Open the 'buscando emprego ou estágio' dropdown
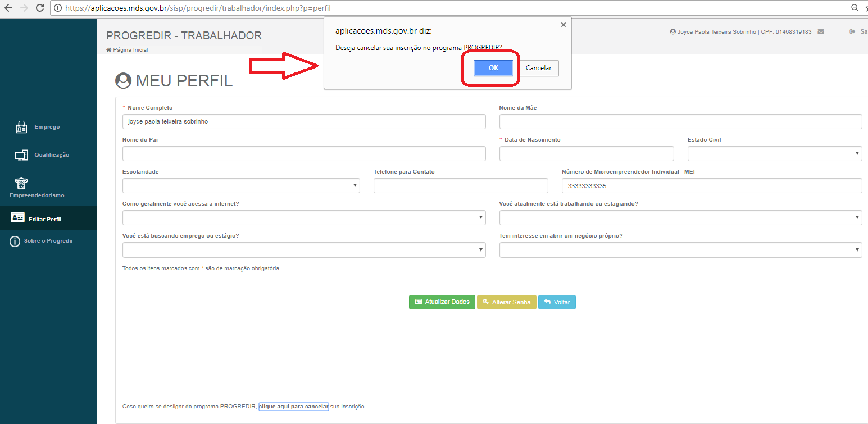868x424 pixels. pyautogui.click(x=303, y=249)
